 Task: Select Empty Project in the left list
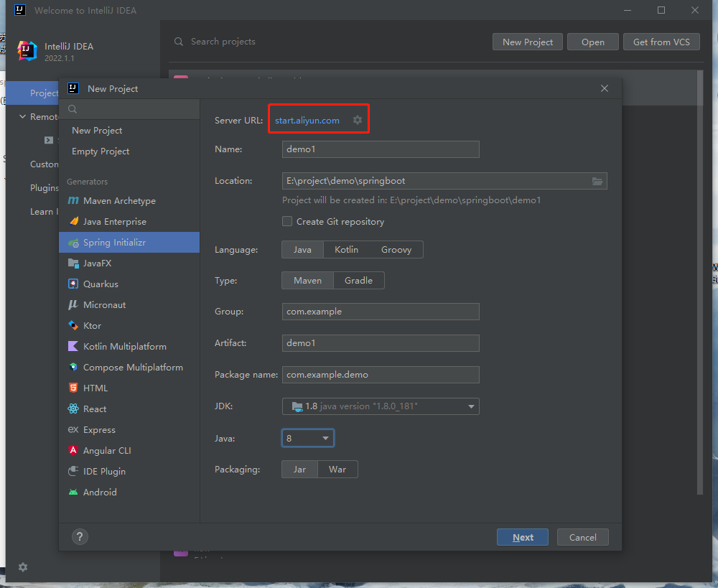pyautogui.click(x=129, y=151)
